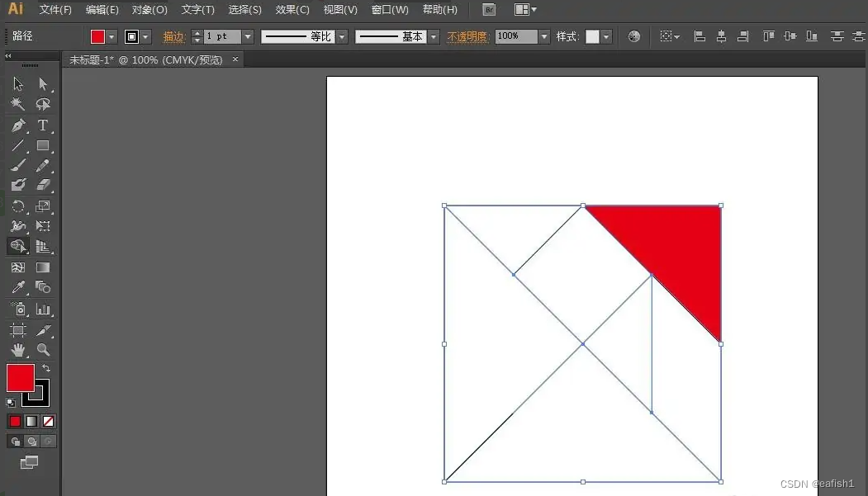Expand the 等比 width profile dropdown
This screenshot has height=496, width=868.
(x=341, y=36)
